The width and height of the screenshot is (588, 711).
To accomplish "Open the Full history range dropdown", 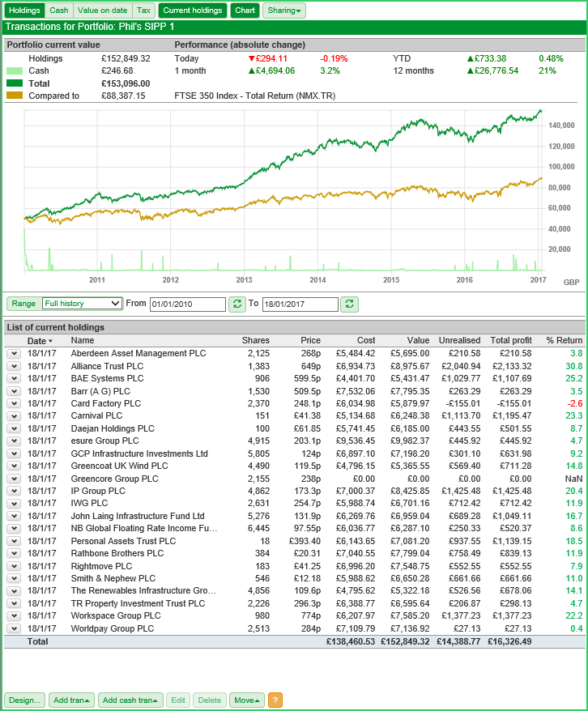I will (82, 304).
